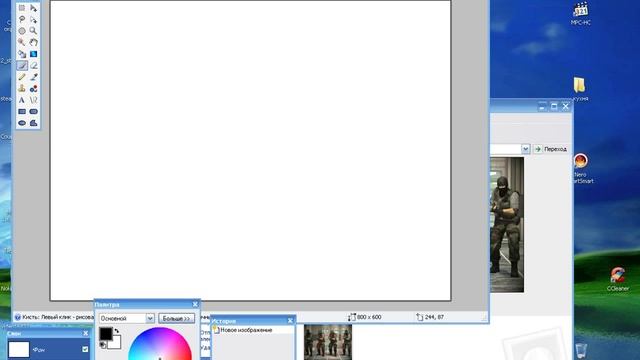Select the Pan hand tool

pos(33,42)
